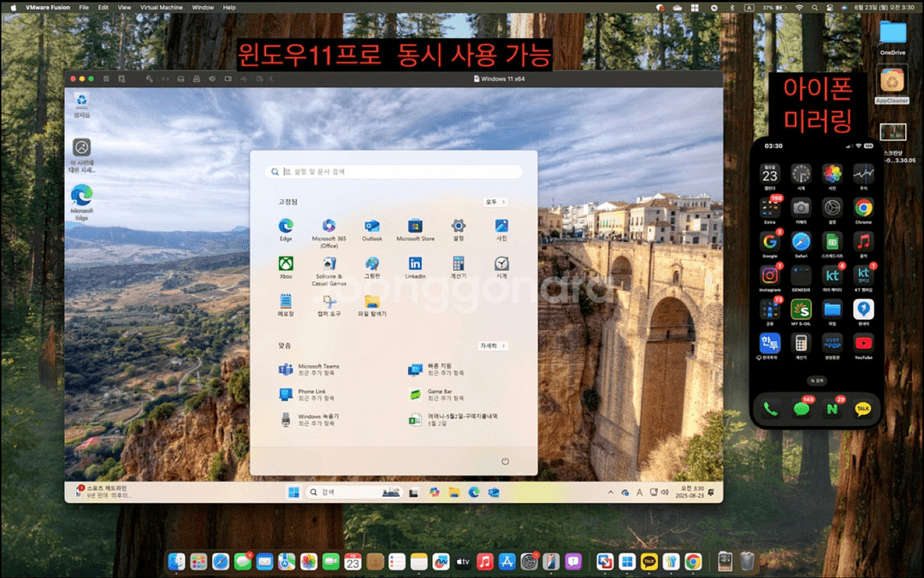Click the Spotlight search icon in menu bar
The height and width of the screenshot is (578, 924).
(814, 8)
